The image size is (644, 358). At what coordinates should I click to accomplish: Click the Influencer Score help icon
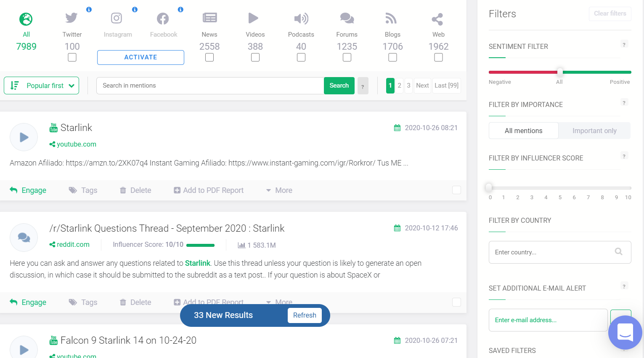(624, 156)
